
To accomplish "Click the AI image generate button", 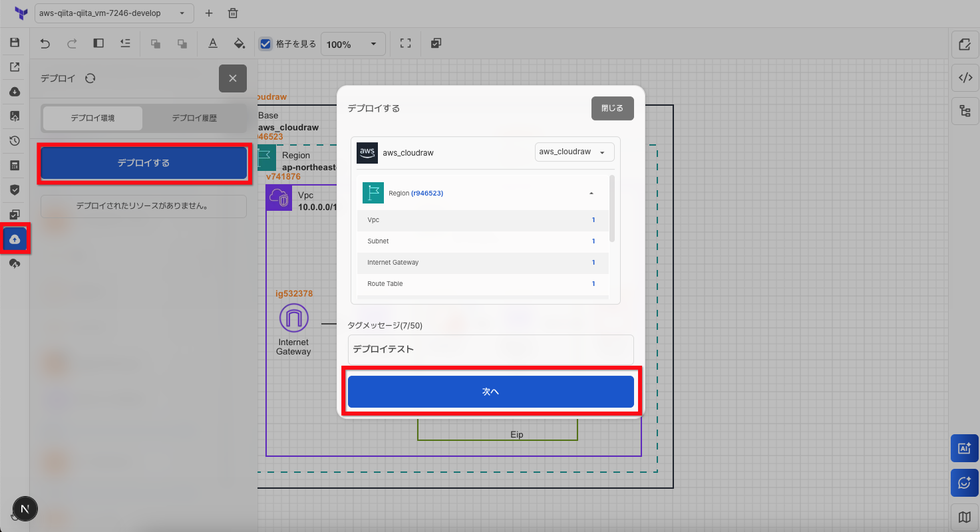I will click(965, 448).
